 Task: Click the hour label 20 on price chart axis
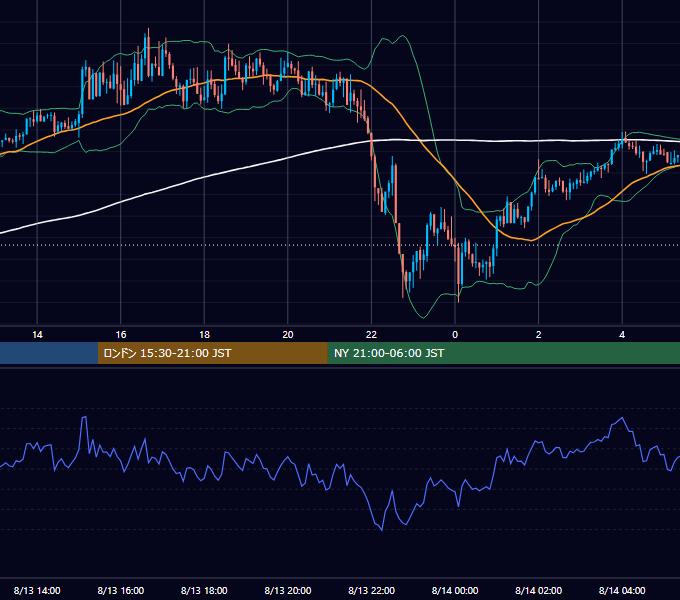[x=288, y=335]
